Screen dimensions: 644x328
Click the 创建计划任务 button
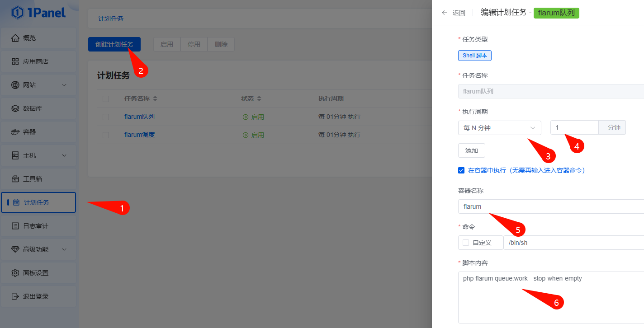(114, 44)
